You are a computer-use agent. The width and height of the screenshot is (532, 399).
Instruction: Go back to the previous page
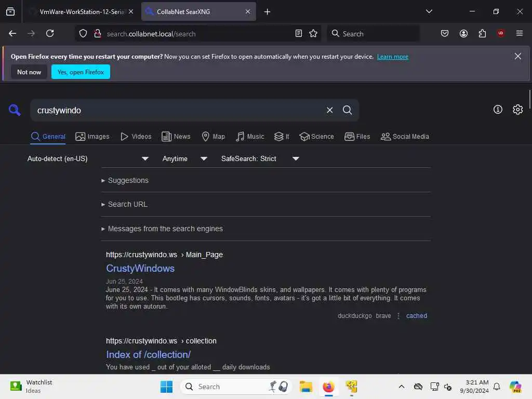12,33
